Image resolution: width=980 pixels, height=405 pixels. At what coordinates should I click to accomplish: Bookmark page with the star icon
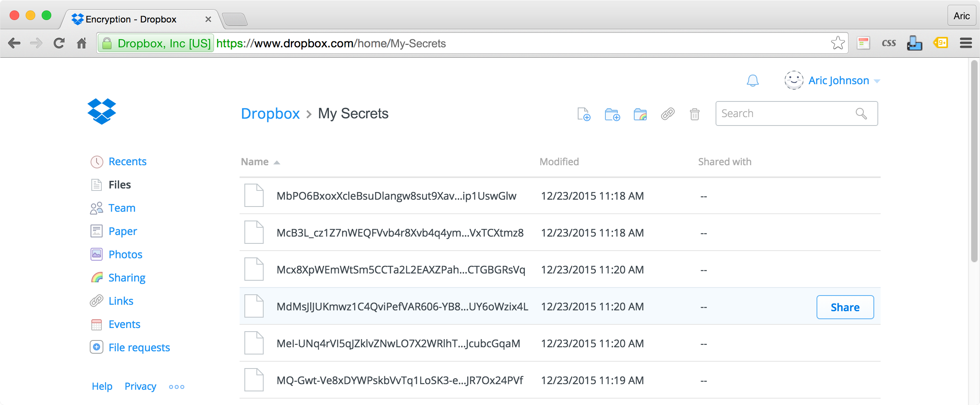837,43
